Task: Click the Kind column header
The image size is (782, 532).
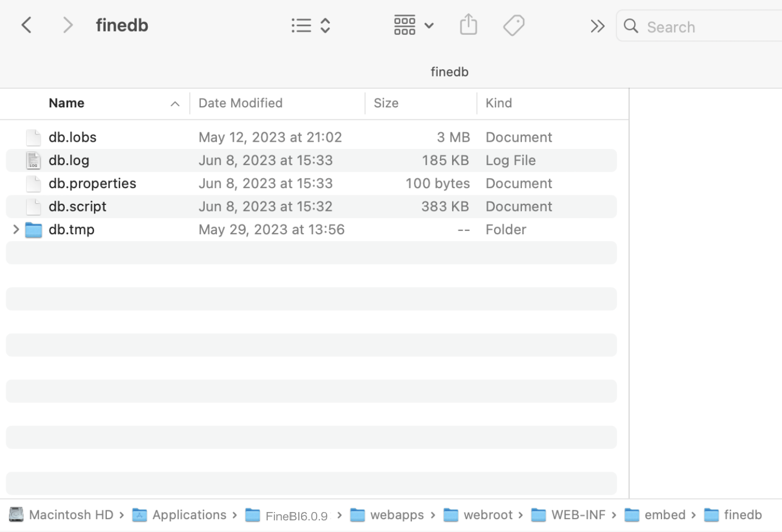Action: (499, 102)
